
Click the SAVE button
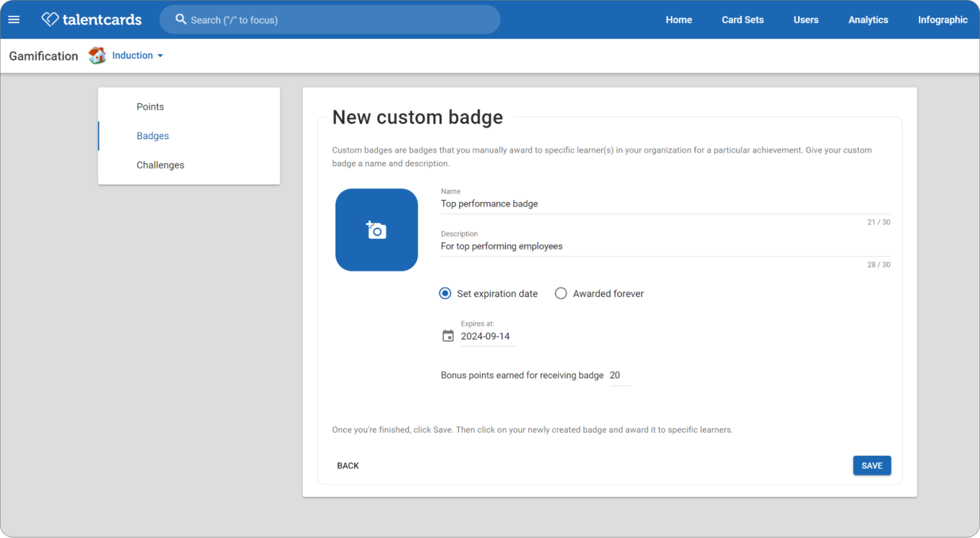[x=872, y=465]
